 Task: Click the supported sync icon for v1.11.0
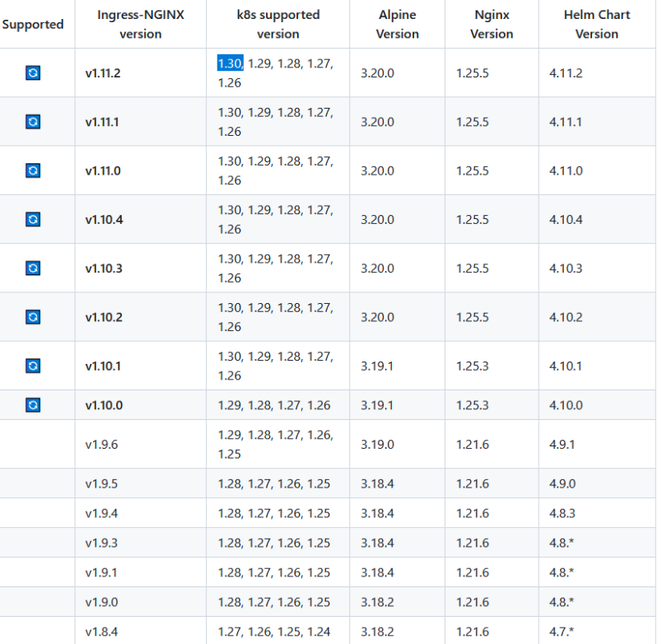pyautogui.click(x=33, y=170)
